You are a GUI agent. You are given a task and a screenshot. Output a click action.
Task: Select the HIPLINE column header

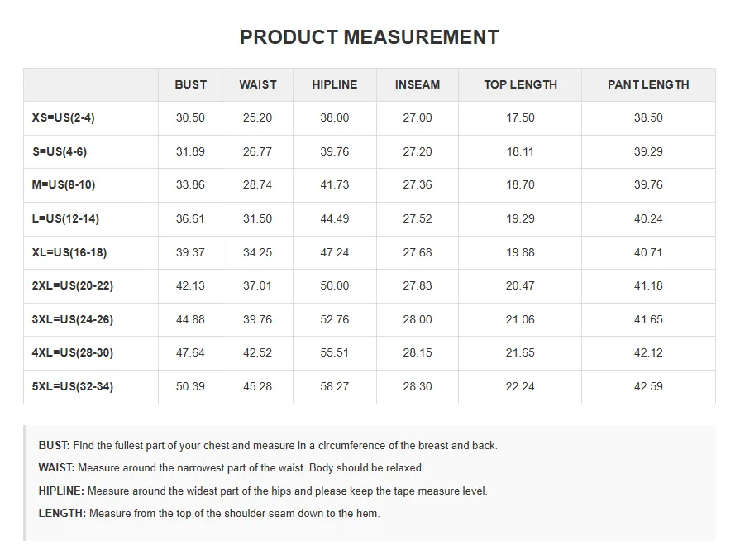coord(335,84)
